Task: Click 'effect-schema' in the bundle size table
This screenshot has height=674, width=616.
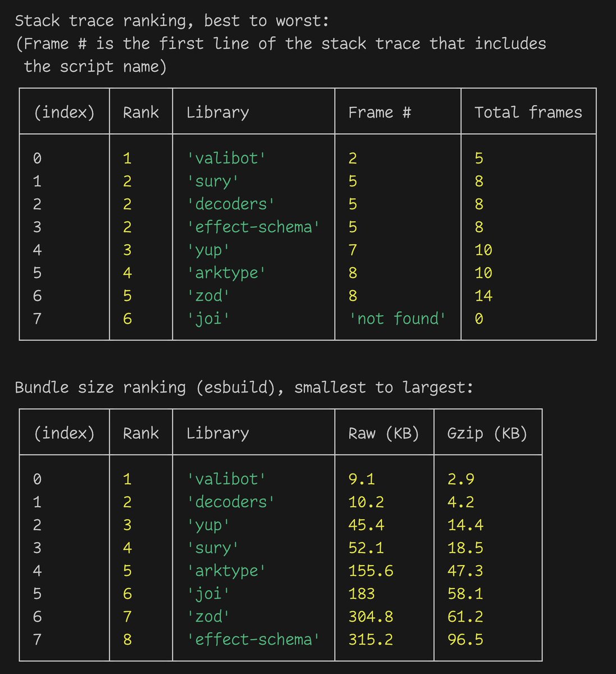Action: coord(253,640)
